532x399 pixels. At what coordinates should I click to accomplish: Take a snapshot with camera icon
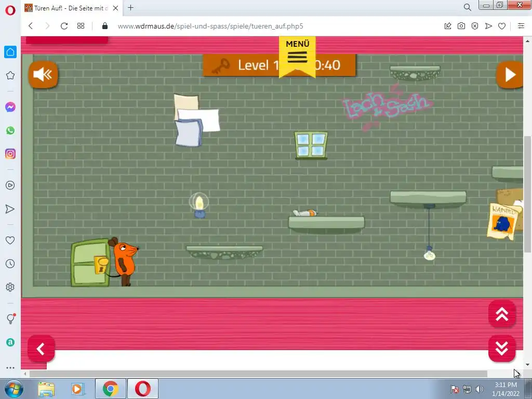pyautogui.click(x=461, y=26)
